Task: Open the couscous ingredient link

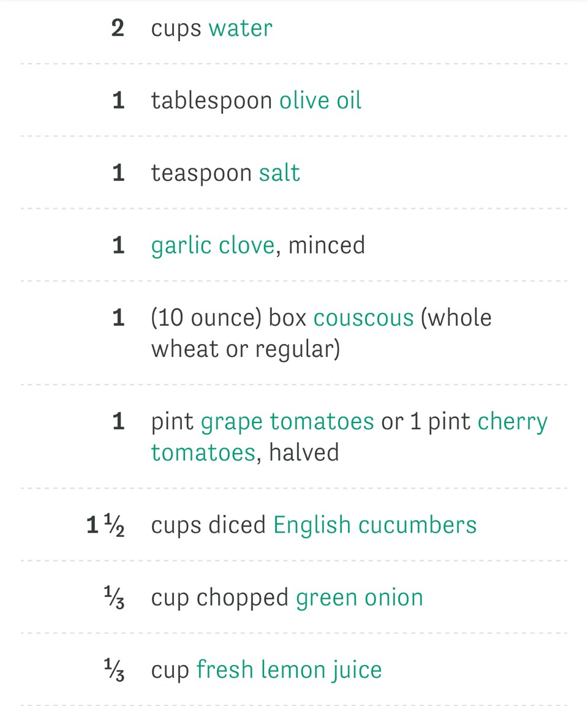Action: (363, 318)
